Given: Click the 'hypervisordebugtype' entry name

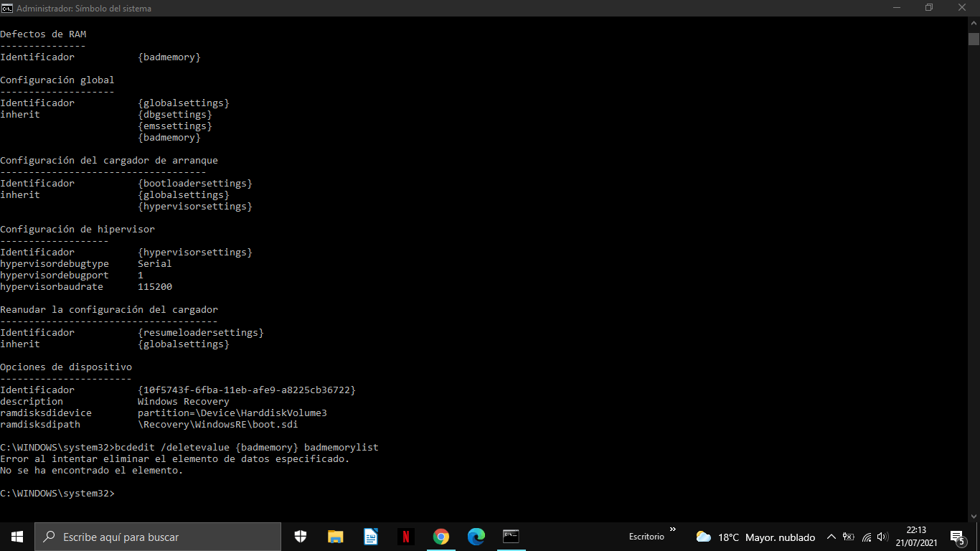Looking at the screenshot, I should 55,263.
